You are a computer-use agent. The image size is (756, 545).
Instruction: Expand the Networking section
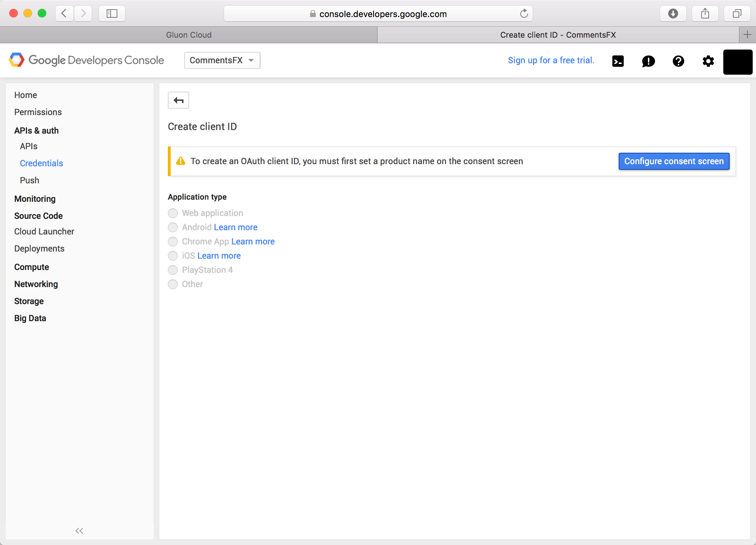pyautogui.click(x=36, y=284)
